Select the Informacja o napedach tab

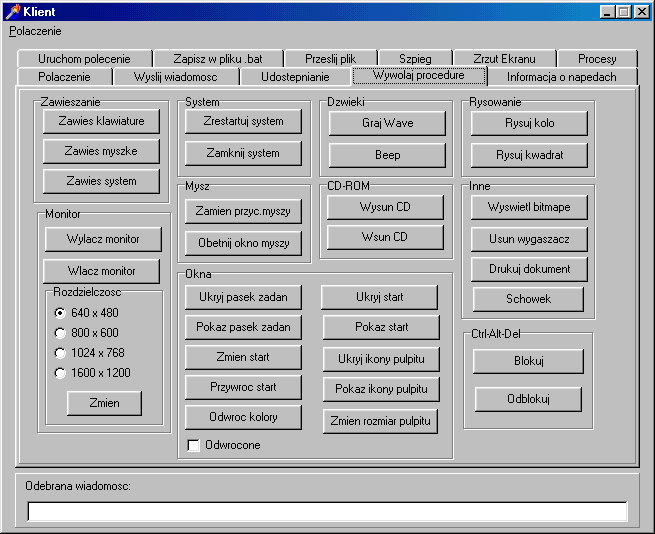tap(561, 77)
